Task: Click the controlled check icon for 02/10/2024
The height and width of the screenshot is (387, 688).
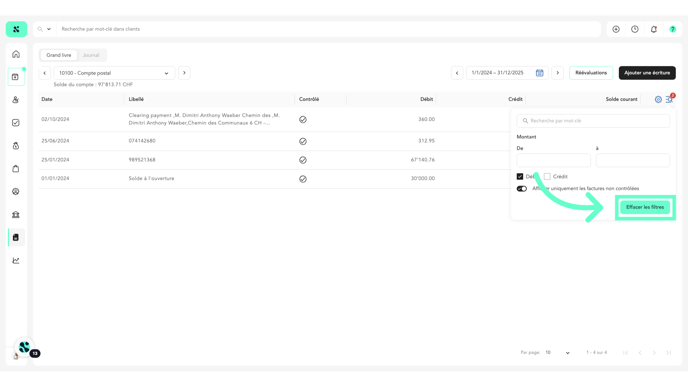Action: [x=303, y=119]
